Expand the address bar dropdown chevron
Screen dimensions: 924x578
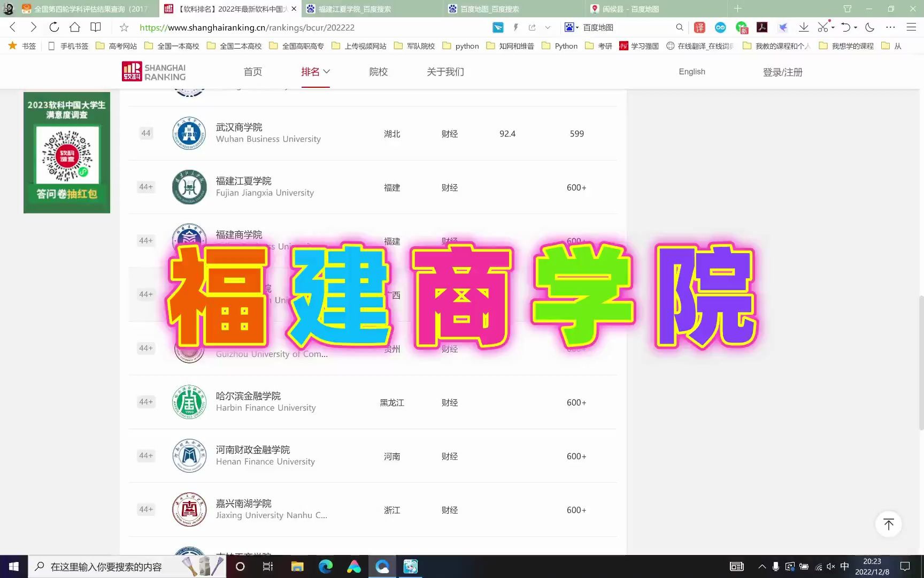548,27
